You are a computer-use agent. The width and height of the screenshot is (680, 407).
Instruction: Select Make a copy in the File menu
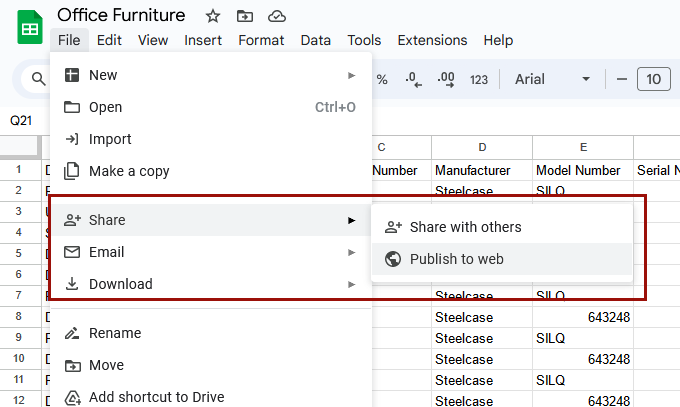[129, 171]
